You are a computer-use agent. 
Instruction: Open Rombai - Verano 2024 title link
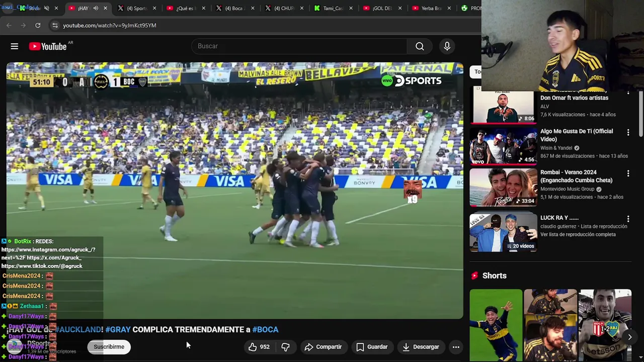(577, 176)
